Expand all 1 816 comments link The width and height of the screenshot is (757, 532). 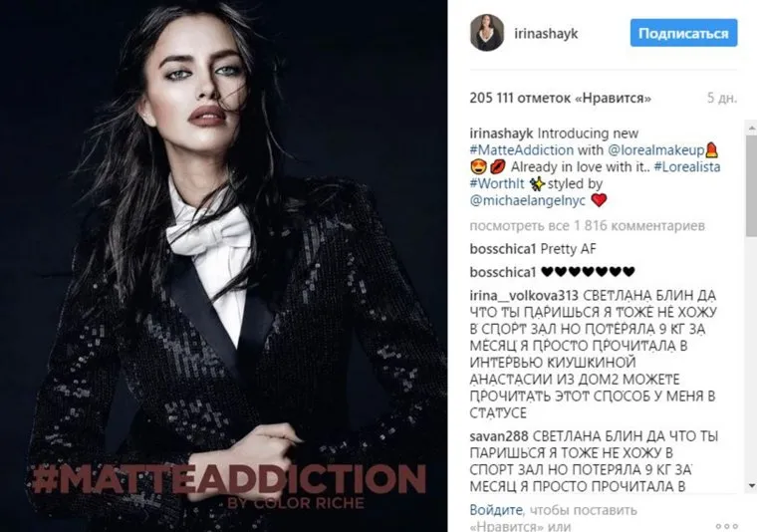pyautogui.click(x=587, y=226)
